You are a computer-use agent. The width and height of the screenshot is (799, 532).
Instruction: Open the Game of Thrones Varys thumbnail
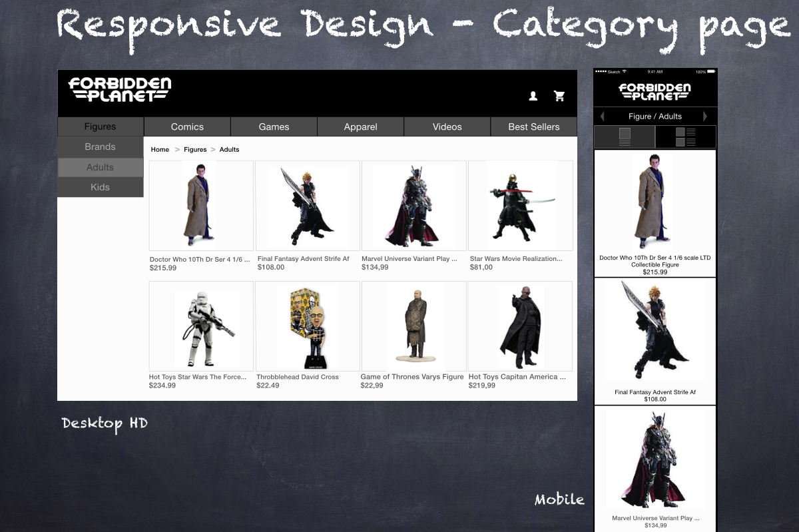tap(413, 326)
